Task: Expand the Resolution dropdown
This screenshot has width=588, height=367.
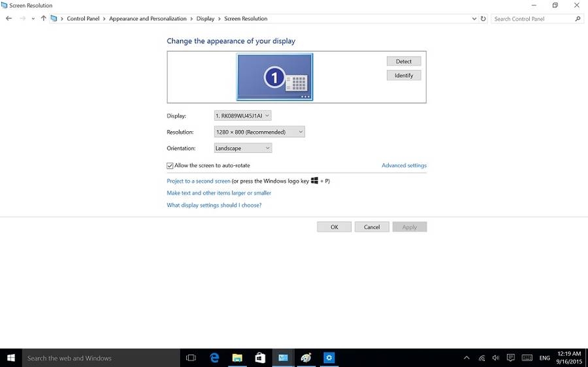Action: tap(259, 132)
